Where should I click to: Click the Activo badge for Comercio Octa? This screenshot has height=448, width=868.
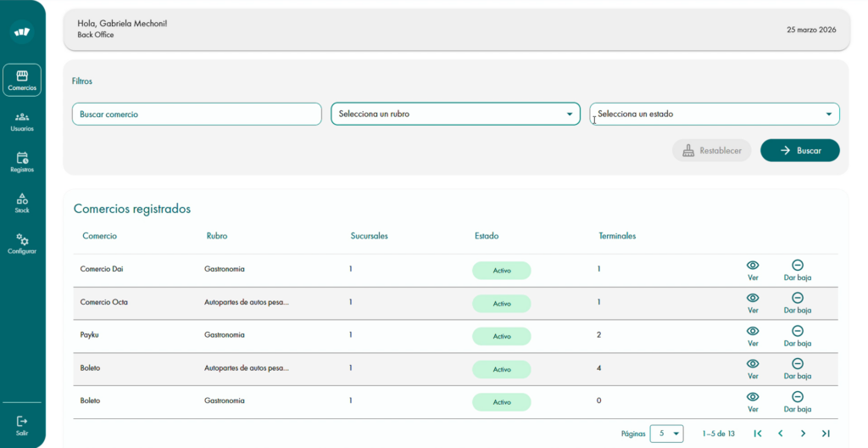[502, 303]
